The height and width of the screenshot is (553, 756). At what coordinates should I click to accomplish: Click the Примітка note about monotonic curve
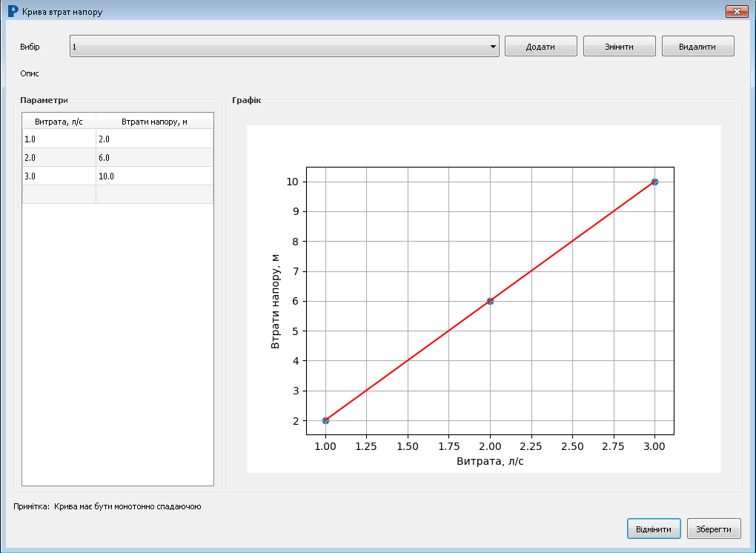[x=107, y=506]
